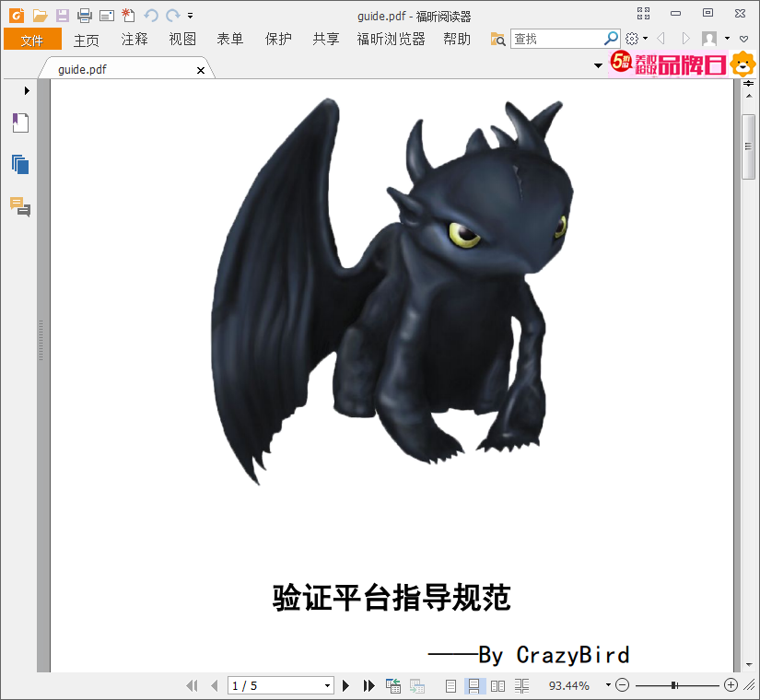Open the 保护 menu tab
The width and height of the screenshot is (760, 700).
click(278, 39)
